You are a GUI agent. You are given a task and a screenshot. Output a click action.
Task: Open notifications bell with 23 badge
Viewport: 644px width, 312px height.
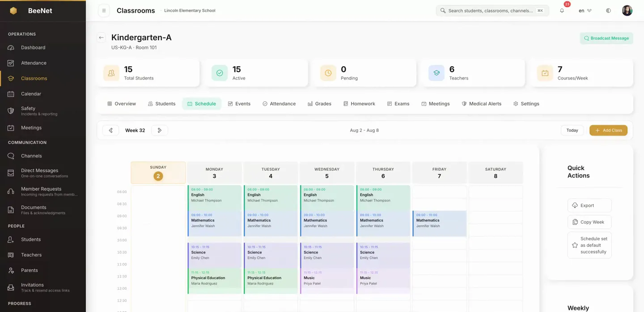[x=562, y=11]
